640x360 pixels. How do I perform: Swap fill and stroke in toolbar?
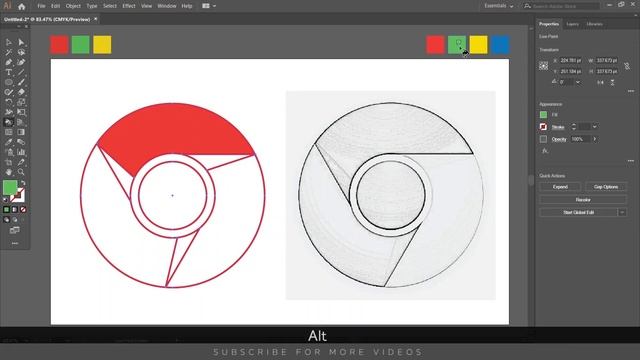pos(23,183)
